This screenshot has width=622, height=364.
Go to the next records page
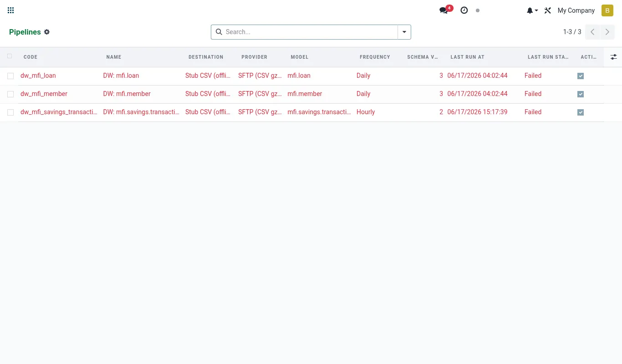607,32
